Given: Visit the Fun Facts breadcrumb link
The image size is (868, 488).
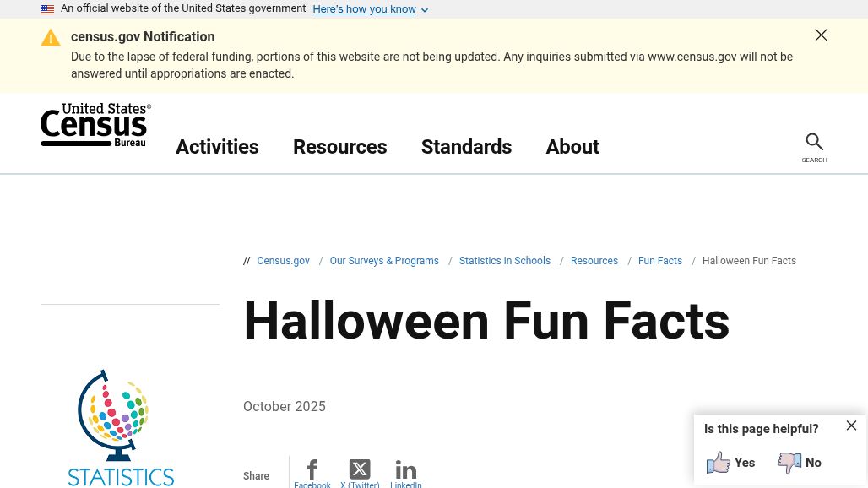Looking at the screenshot, I should [659, 261].
